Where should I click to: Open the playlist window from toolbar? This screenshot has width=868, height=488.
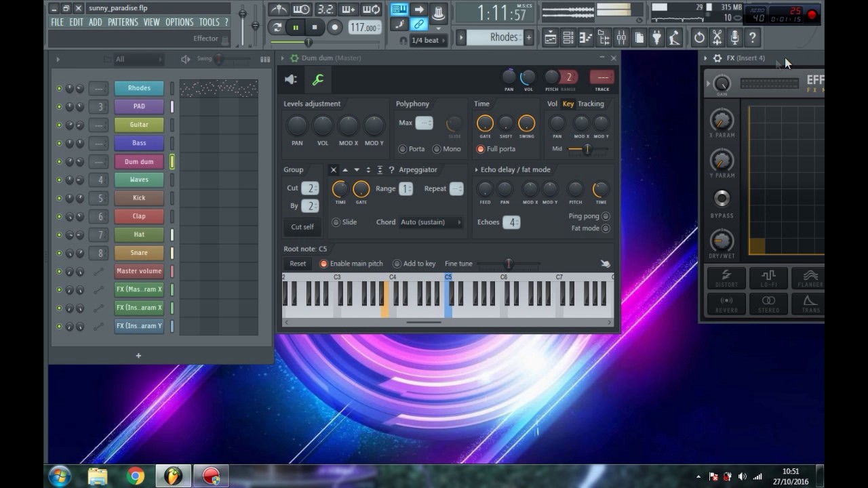pyautogui.click(x=551, y=38)
